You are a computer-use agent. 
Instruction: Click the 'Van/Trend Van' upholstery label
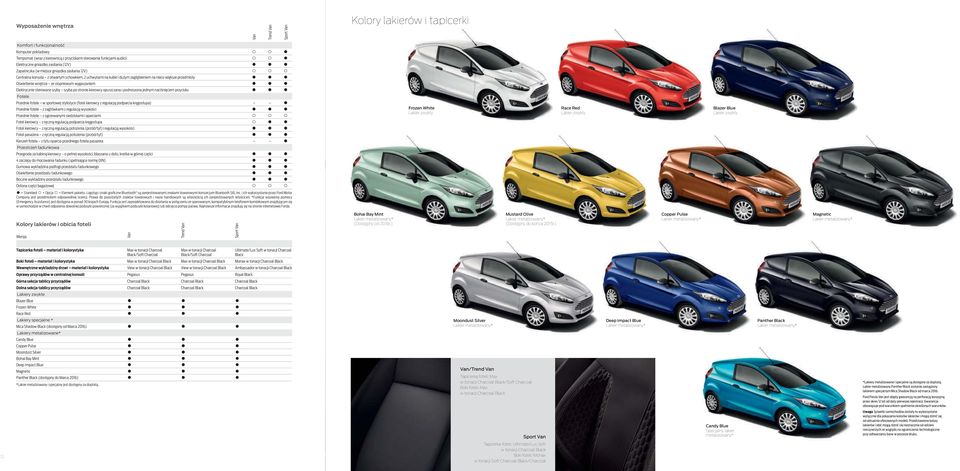click(477, 369)
